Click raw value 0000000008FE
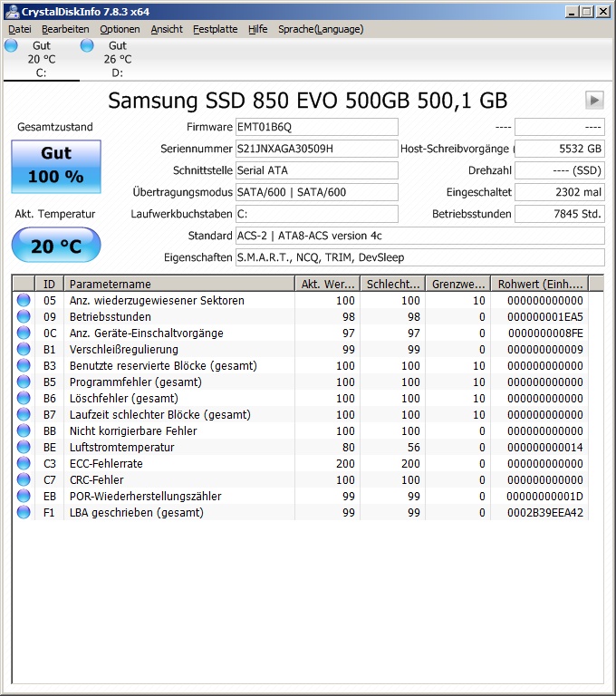 (545, 333)
